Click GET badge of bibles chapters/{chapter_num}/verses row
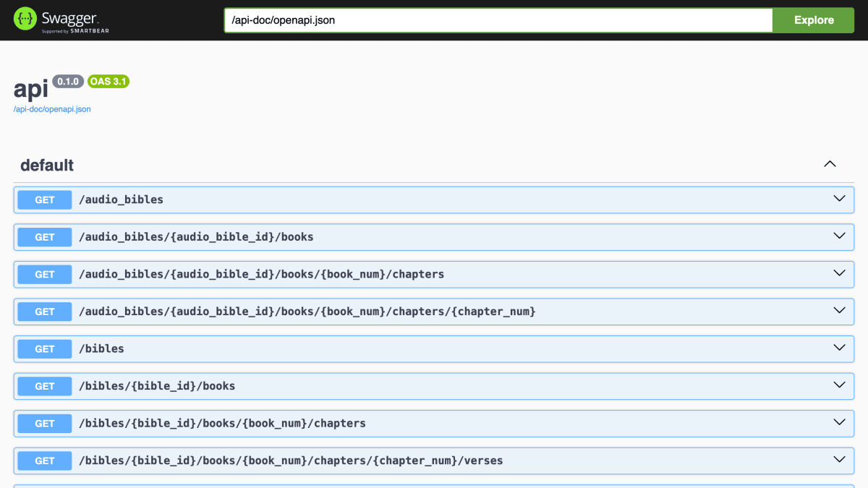 tap(45, 461)
